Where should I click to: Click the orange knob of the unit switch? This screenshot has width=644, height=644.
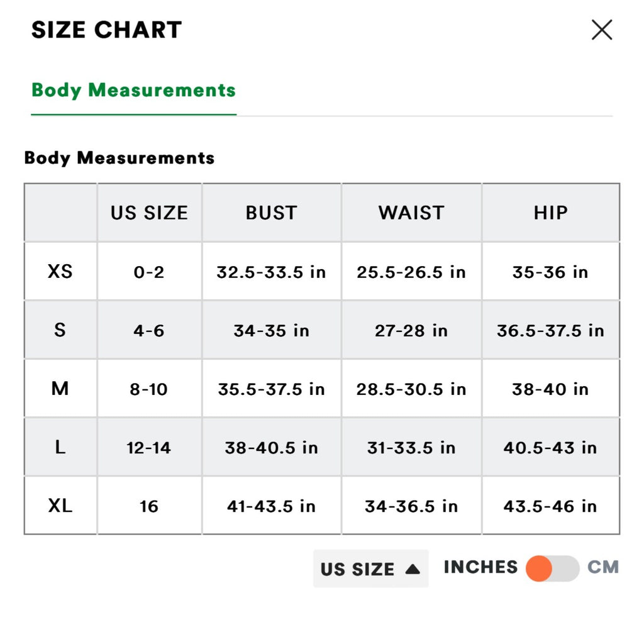point(539,569)
